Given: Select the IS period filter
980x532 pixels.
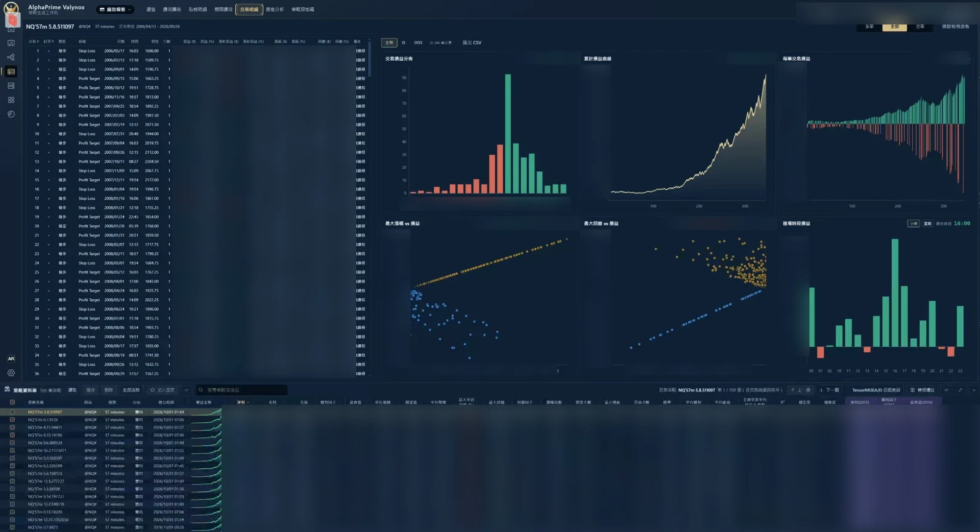Looking at the screenshot, I should click(404, 43).
